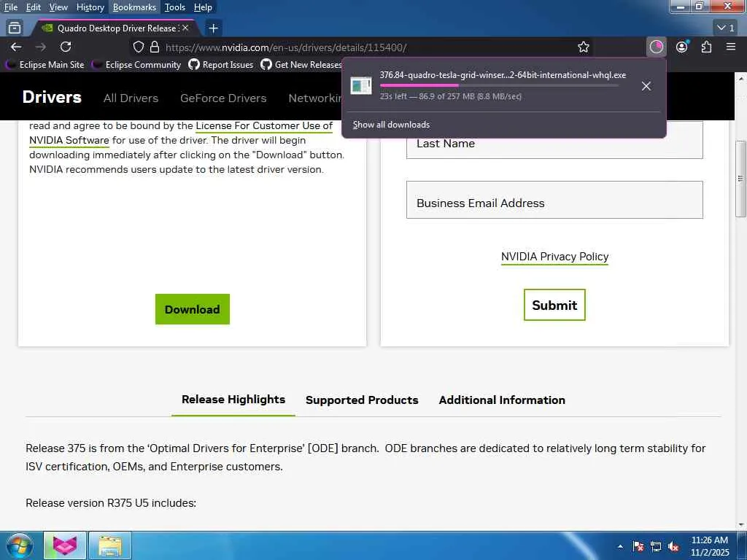Click the Drivers heading link

click(x=52, y=97)
